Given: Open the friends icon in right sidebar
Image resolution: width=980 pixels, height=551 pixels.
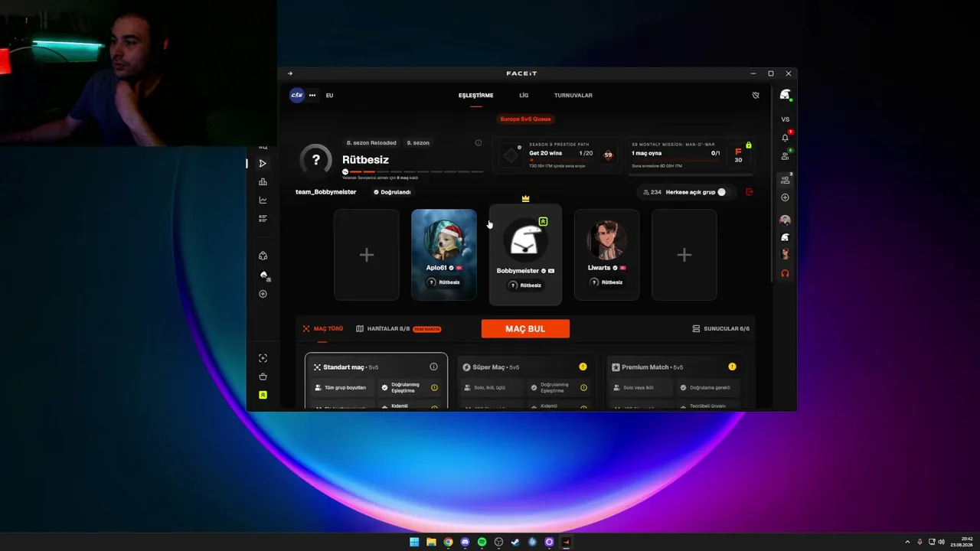Looking at the screenshot, I should pyautogui.click(x=785, y=156).
